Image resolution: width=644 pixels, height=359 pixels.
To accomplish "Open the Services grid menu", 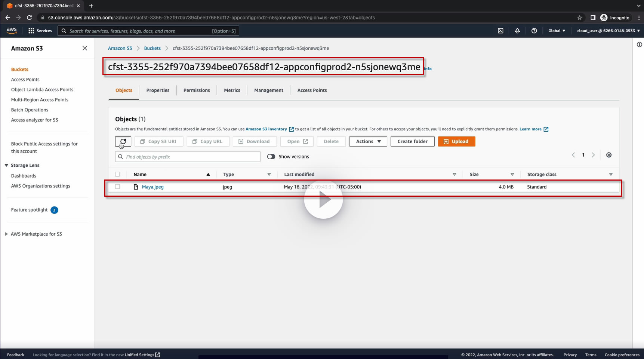I will click(x=40, y=31).
